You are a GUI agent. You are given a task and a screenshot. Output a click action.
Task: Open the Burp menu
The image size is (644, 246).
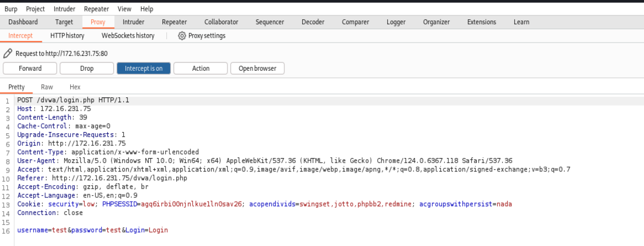[10, 9]
